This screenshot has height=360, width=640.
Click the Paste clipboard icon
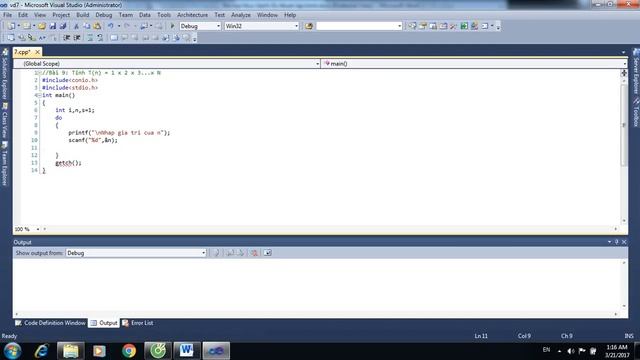97,26
